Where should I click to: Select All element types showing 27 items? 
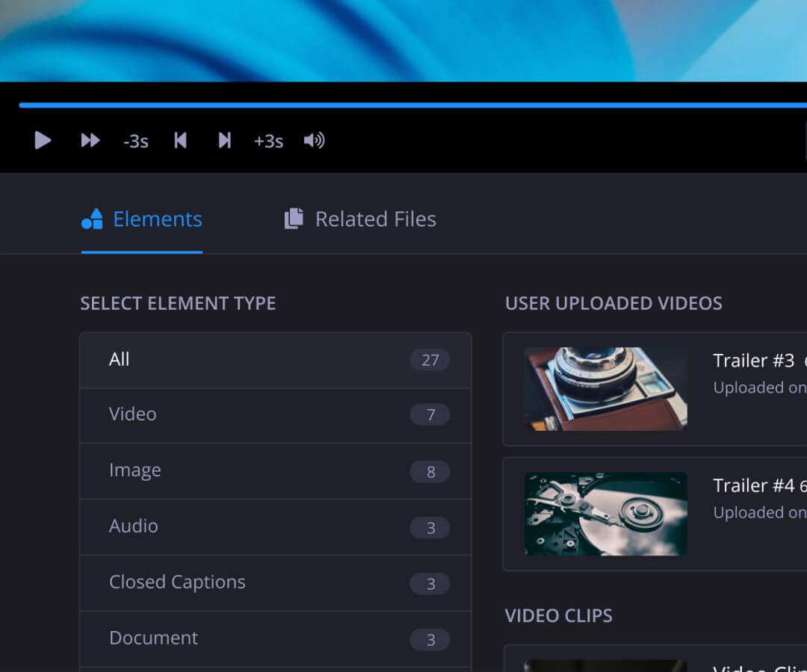coord(276,360)
